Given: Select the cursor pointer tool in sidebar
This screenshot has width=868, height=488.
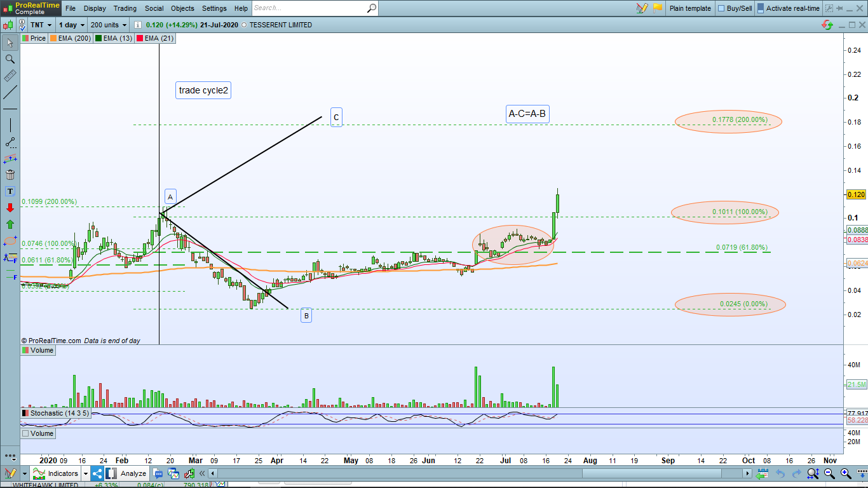Looking at the screenshot, I should point(10,43).
